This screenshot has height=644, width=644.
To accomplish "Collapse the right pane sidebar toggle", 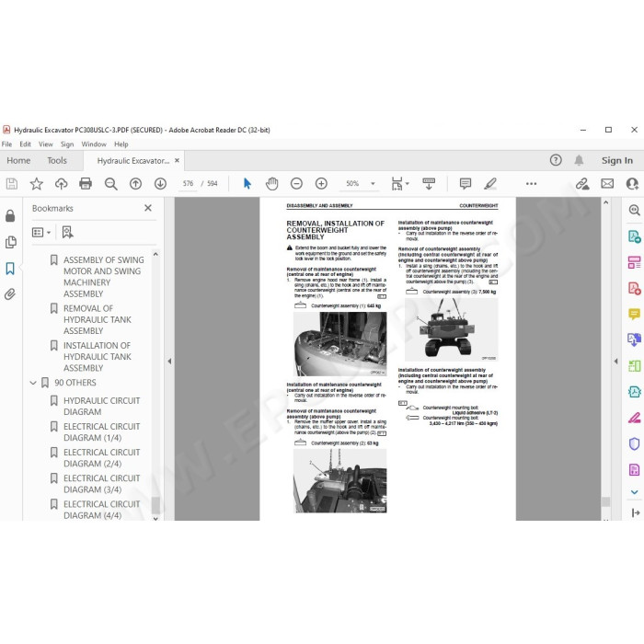I will pos(636,512).
